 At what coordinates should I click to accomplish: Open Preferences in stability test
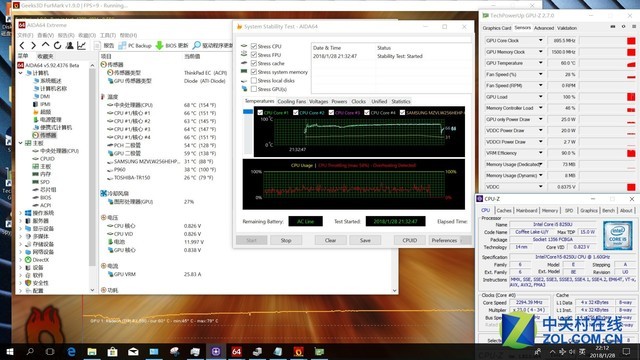point(444,240)
